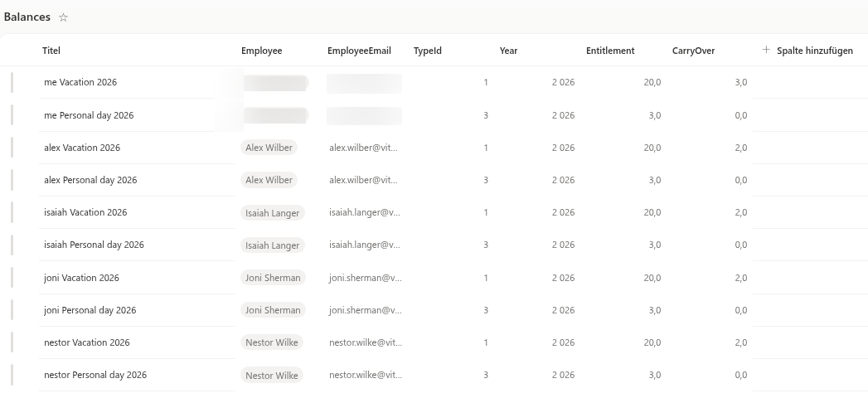This screenshot has width=868, height=398.
Task: Select TypeId 3 in isaiah Personal day row
Action: pyautogui.click(x=486, y=245)
